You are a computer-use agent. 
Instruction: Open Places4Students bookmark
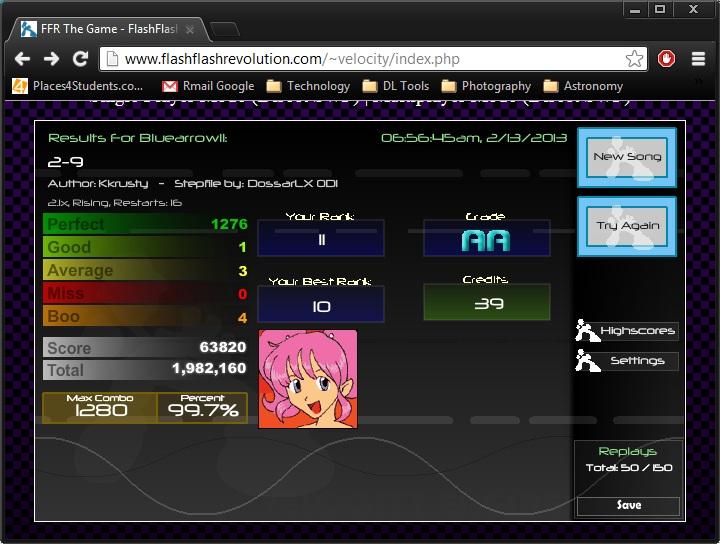[x=78, y=86]
